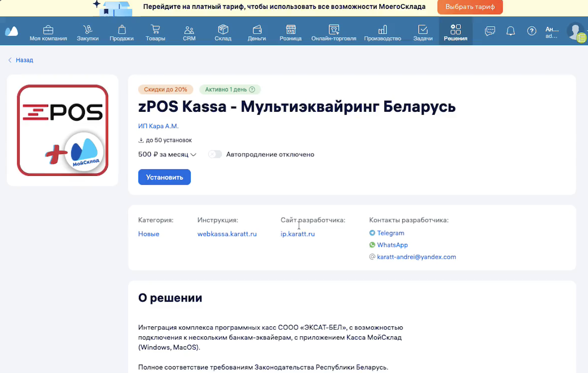Click the MoySklad logo icon
Image resolution: width=588 pixels, height=373 pixels.
click(11, 31)
